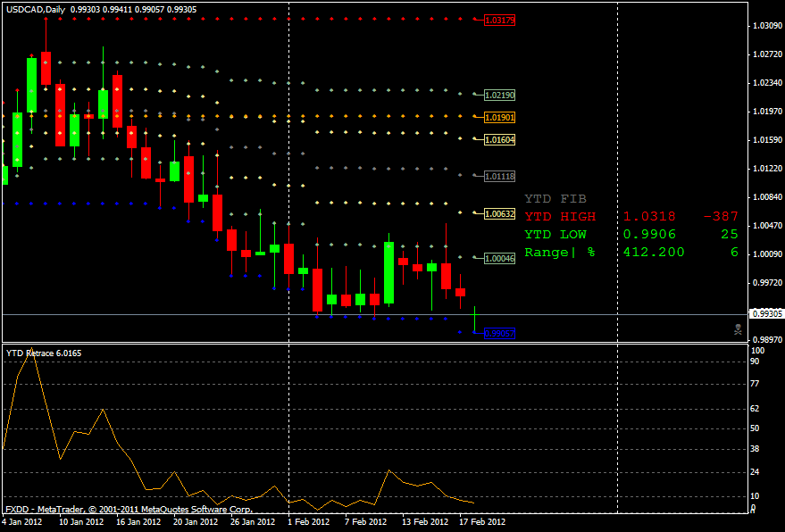The width and height of the screenshot is (785, 532).
Task: Click the 1.00090 price axis value
Action: 767,254
